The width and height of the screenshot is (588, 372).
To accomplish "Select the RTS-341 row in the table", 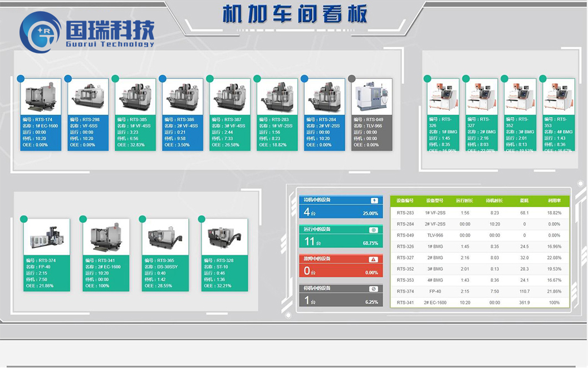I will (479, 302).
